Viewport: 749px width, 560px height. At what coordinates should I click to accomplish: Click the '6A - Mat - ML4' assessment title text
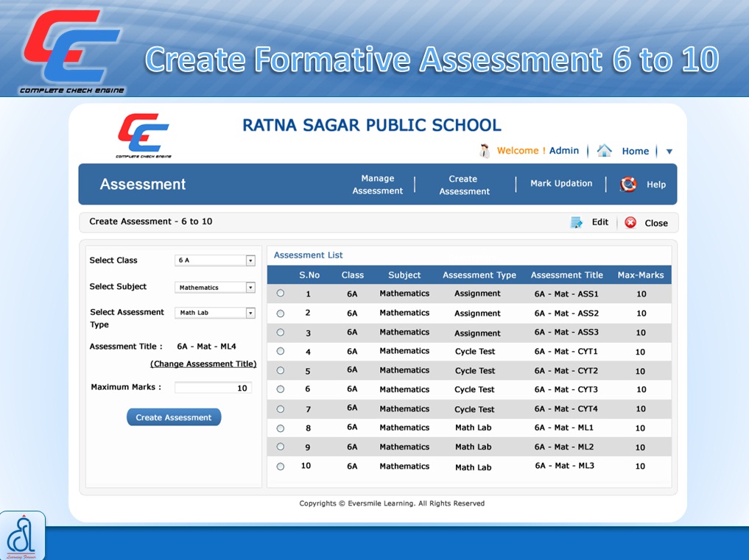(206, 346)
